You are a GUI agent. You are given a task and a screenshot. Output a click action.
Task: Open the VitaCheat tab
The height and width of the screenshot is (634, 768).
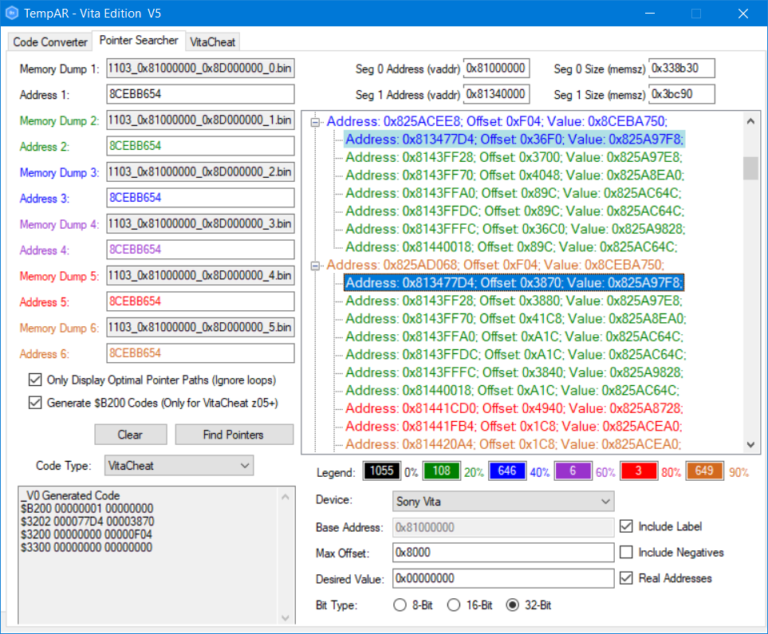[212, 42]
